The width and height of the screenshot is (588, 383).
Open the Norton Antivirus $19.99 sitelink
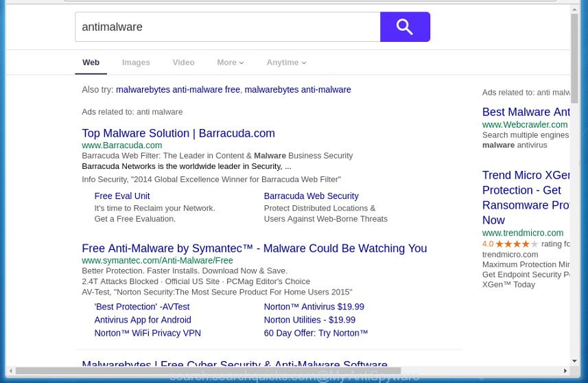pyautogui.click(x=314, y=307)
